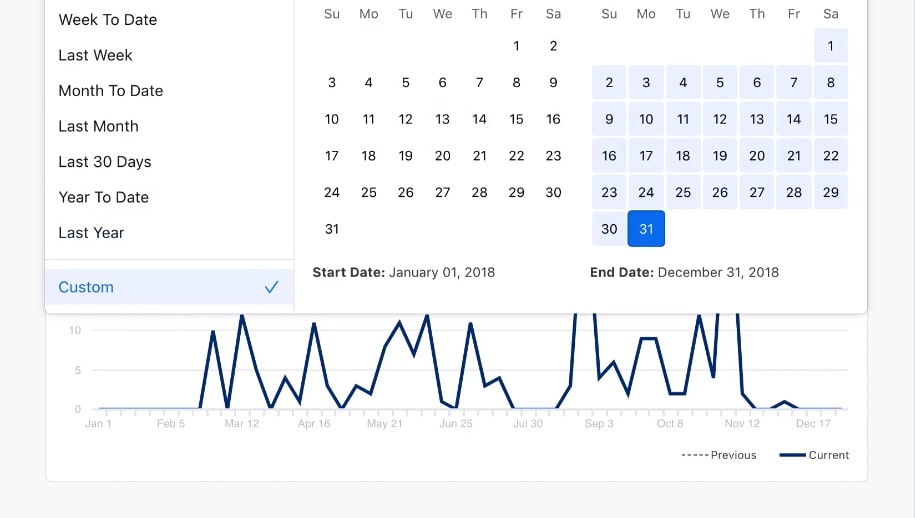The image size is (915, 518).
Task: Pick the Last Month range
Action: click(98, 126)
